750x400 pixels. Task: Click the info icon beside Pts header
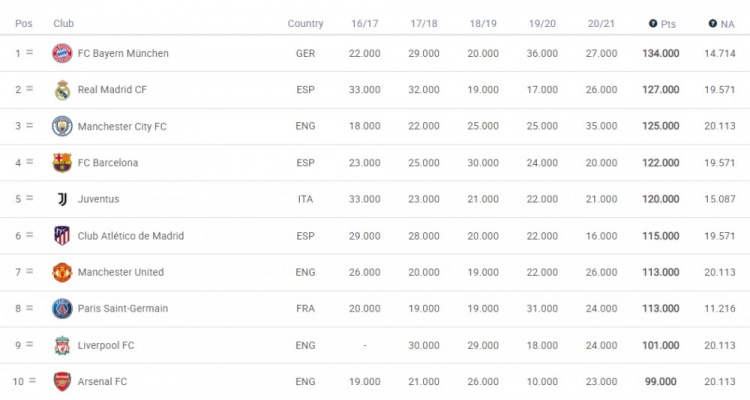coord(653,23)
